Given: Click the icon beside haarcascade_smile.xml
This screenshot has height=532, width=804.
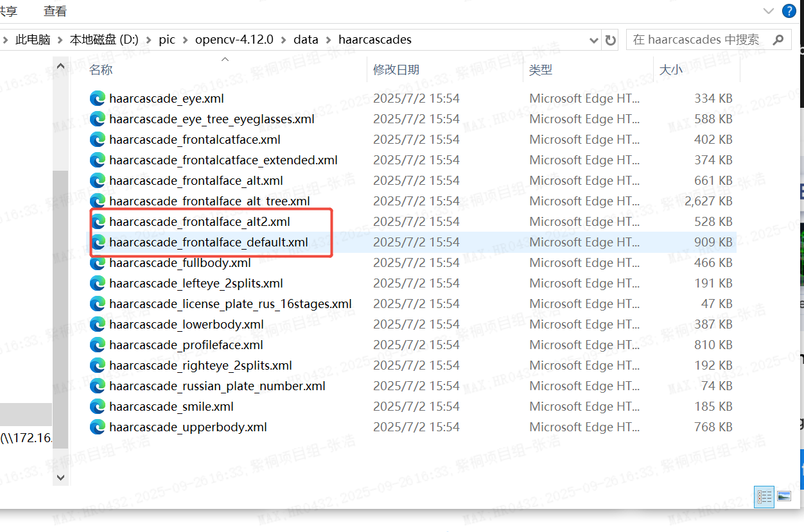Looking at the screenshot, I should click(x=98, y=406).
